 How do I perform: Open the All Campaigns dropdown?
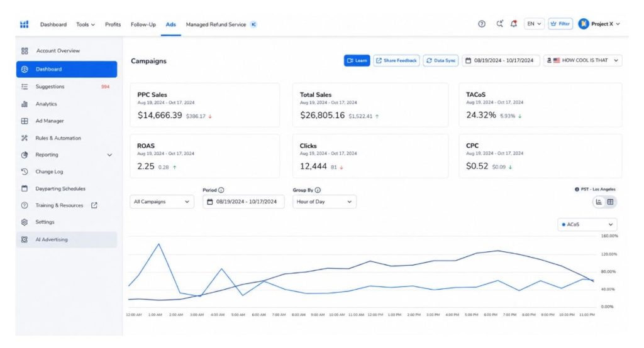(162, 202)
